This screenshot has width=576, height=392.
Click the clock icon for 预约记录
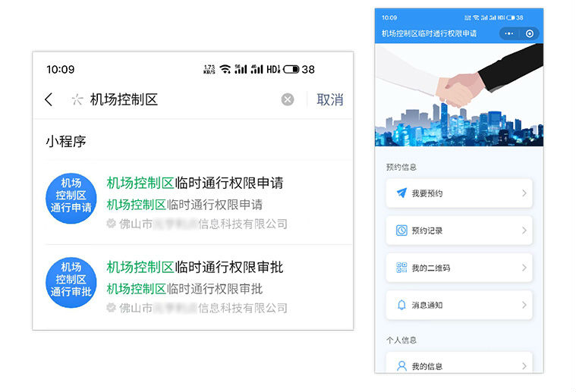pyautogui.click(x=401, y=230)
